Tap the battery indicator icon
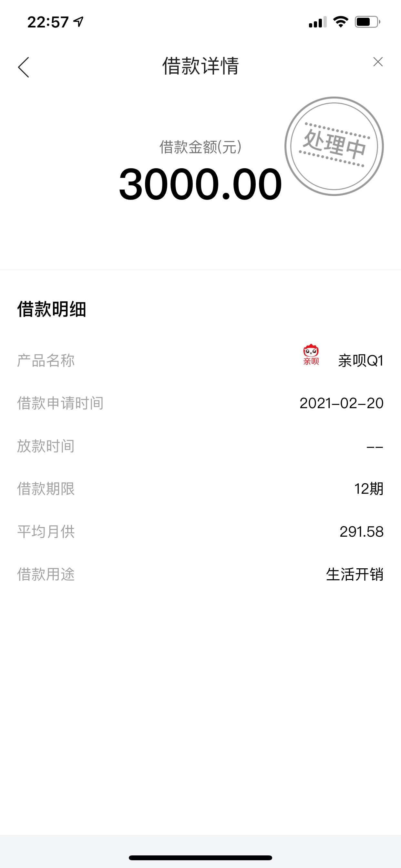401x868 pixels. click(367, 22)
